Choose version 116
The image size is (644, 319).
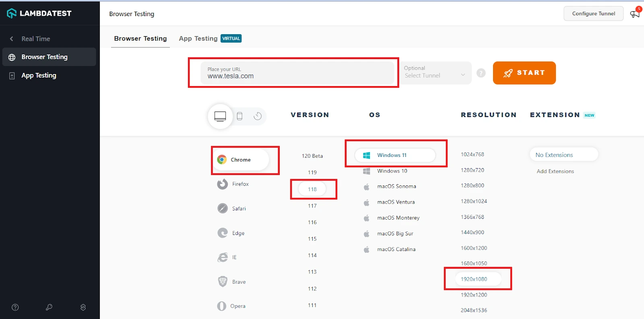pyautogui.click(x=312, y=222)
